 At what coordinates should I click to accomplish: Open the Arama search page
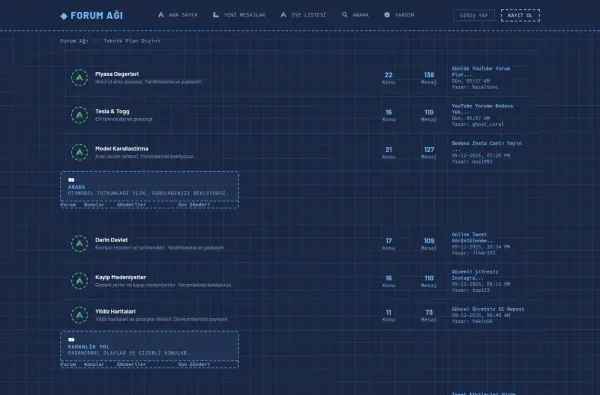tap(355, 15)
